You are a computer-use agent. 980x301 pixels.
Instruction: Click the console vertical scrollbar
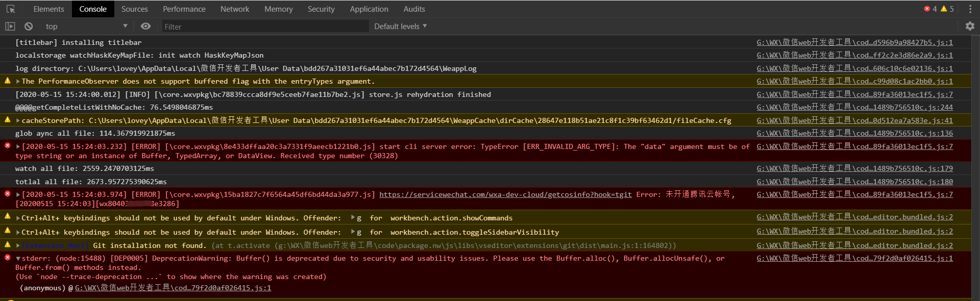[x=975, y=168]
